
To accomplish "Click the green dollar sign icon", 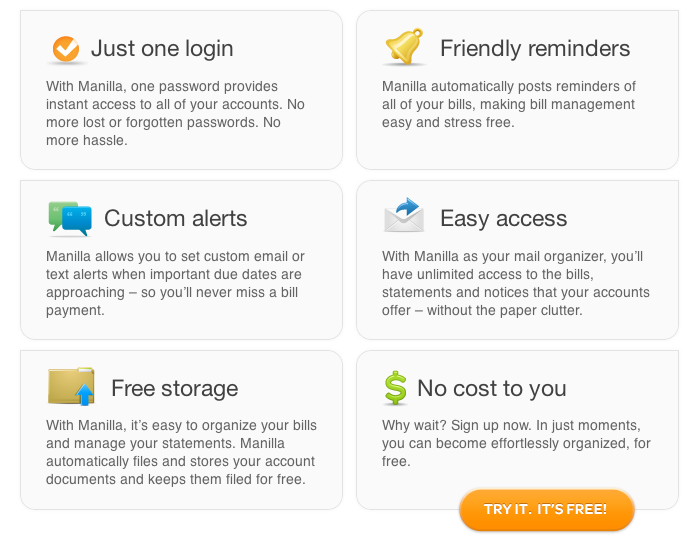I will coord(395,388).
